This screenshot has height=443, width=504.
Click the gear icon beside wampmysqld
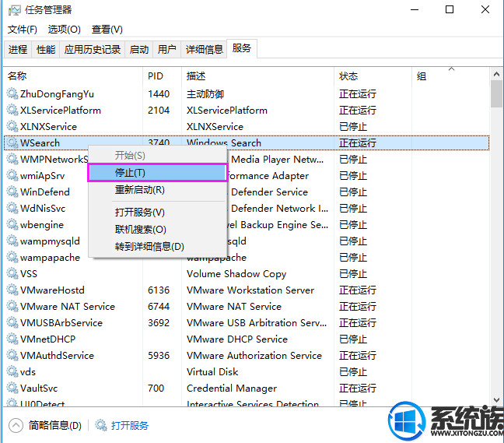point(12,241)
